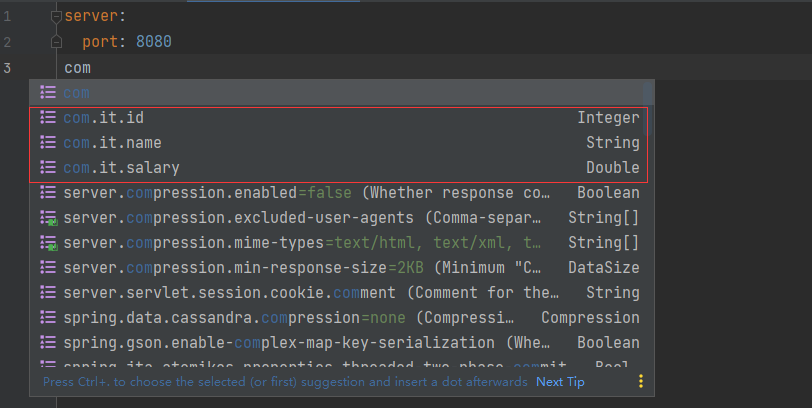Click the 'port' key on line 2
Image resolution: width=812 pixels, height=408 pixels.
click(x=100, y=41)
